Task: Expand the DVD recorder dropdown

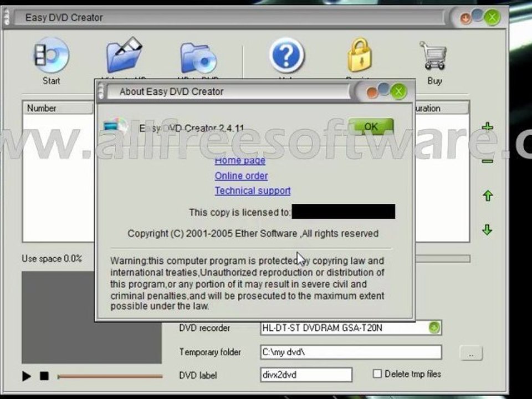Action: tap(434, 328)
